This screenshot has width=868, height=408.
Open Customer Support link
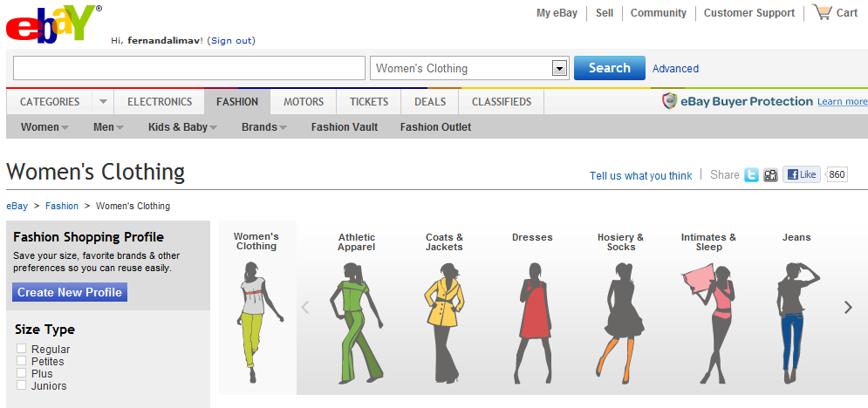click(x=749, y=13)
